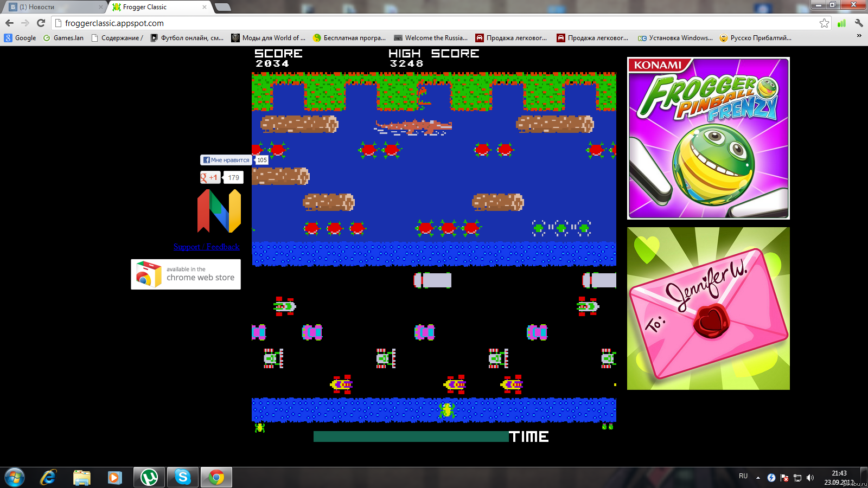Open the Support / Feedback link

point(206,247)
